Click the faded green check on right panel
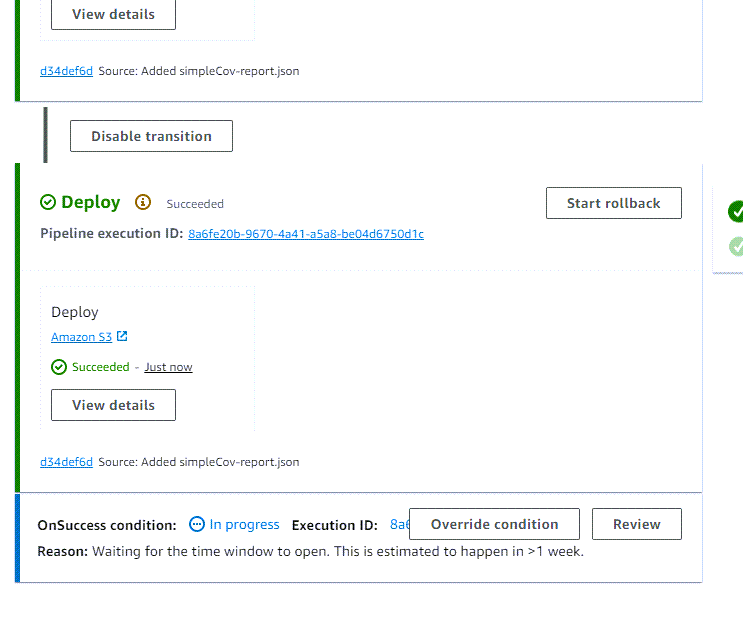The image size is (743, 620). point(736,245)
